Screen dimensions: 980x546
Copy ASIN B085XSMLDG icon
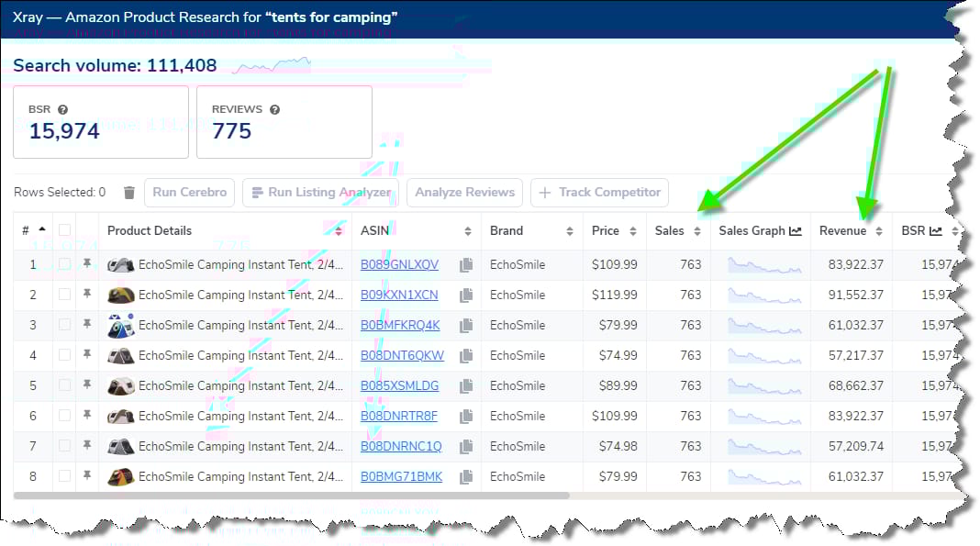[465, 386]
